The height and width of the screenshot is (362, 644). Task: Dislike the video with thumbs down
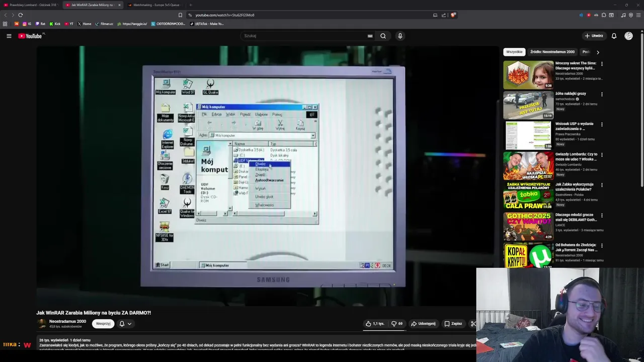[397, 324]
